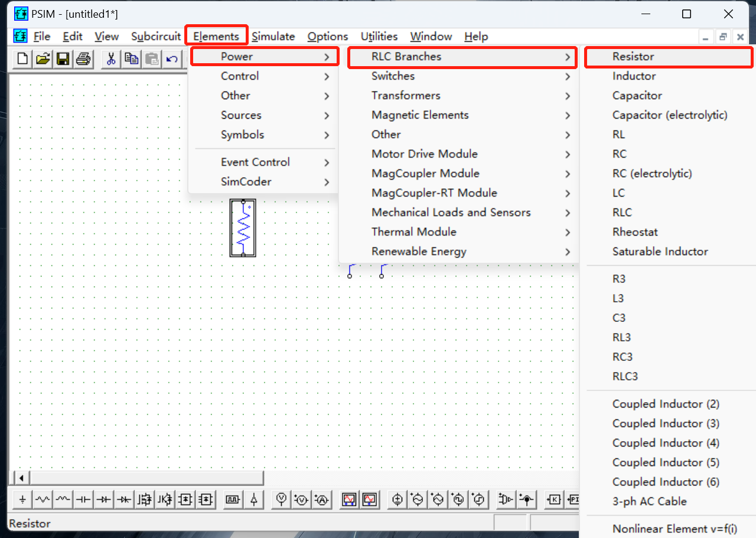This screenshot has width=756, height=538.
Task: Click the Open file folder icon
Action: pyautogui.click(x=43, y=58)
